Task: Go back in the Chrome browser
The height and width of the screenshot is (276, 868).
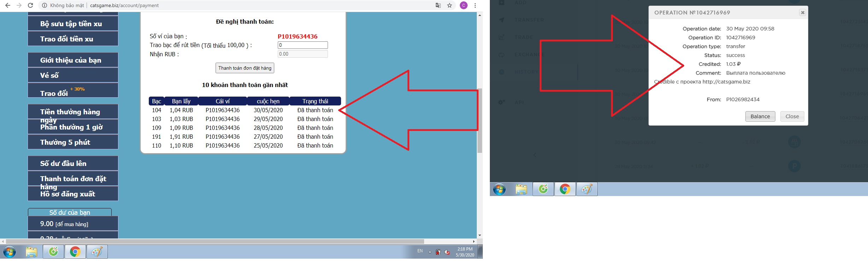Action: (8, 5)
